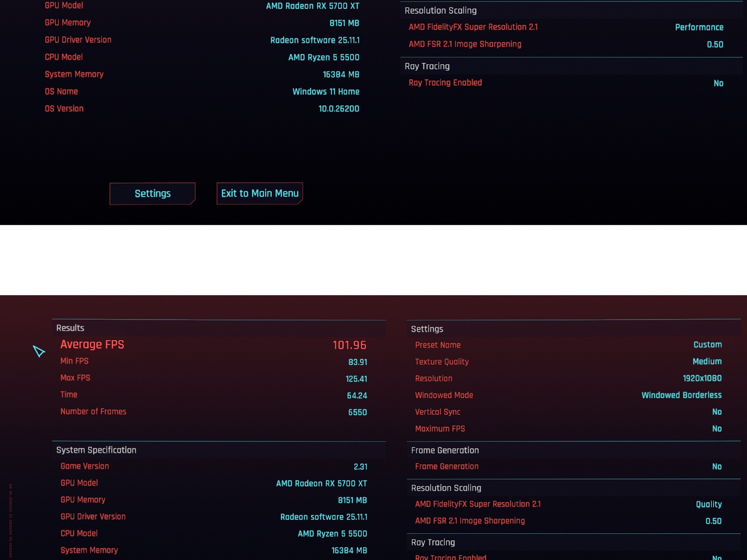Select the Game Version label
The width and height of the screenshot is (747, 560).
tap(85, 466)
